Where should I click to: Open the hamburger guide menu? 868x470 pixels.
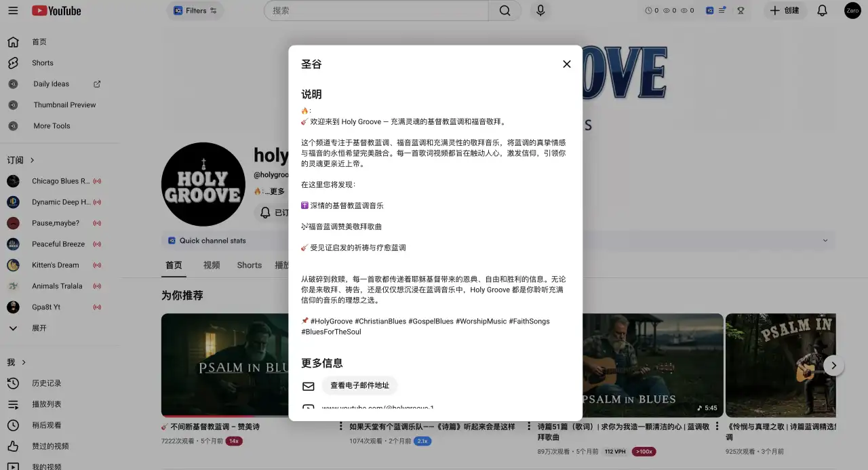pyautogui.click(x=12, y=11)
